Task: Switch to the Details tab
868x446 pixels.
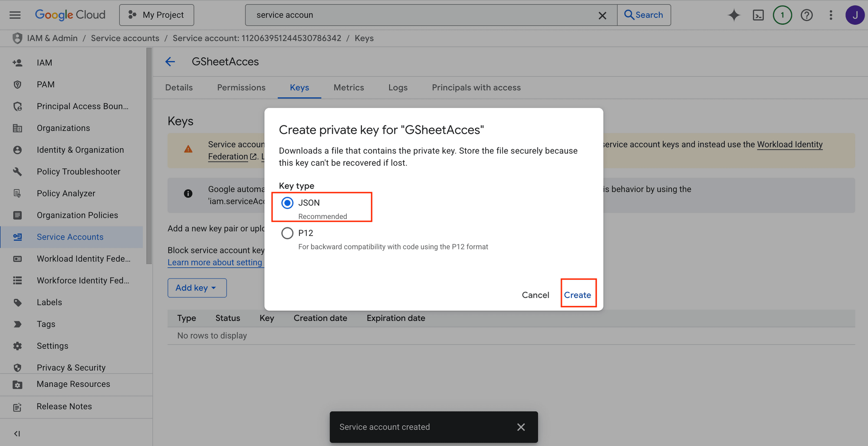Action: click(179, 88)
